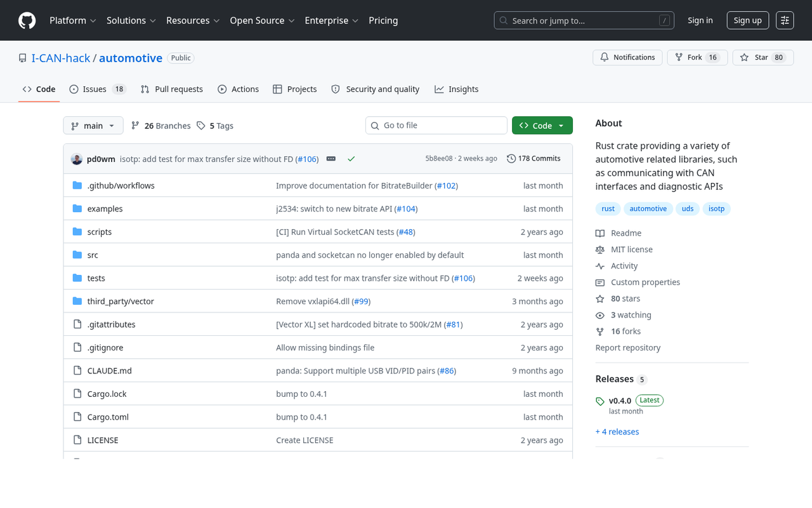Screen dimensions: 812x508
Task: Click the green check mark on the latest commit
Action: [x=351, y=159]
